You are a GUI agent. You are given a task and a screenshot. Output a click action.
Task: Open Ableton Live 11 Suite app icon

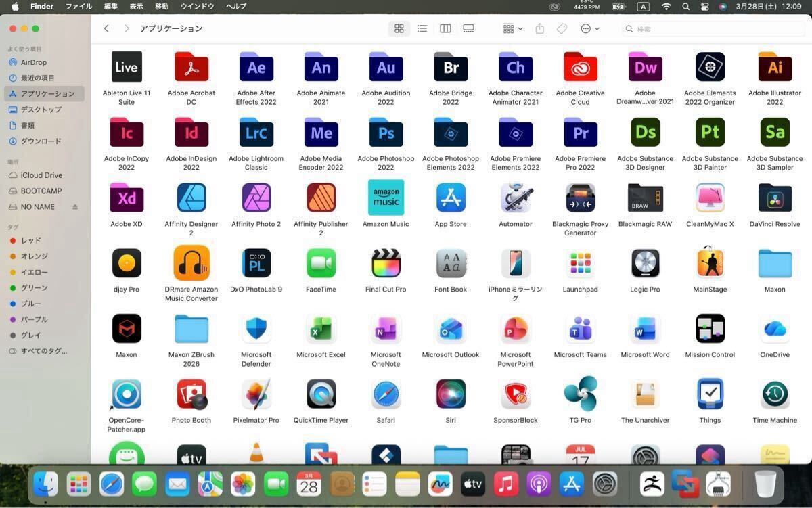tap(127, 67)
